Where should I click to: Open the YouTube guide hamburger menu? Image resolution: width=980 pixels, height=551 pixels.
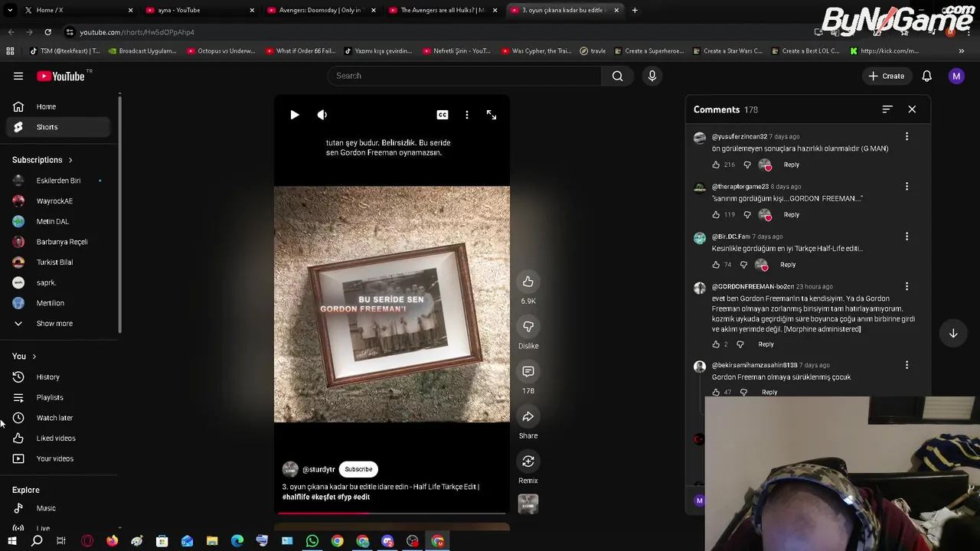pyautogui.click(x=18, y=76)
